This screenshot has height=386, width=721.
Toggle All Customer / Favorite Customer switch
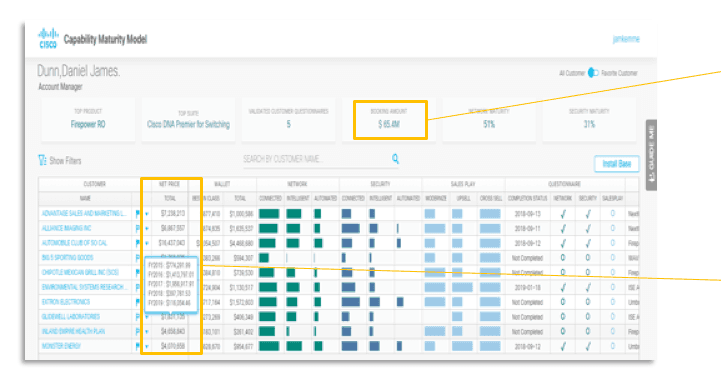click(x=593, y=73)
